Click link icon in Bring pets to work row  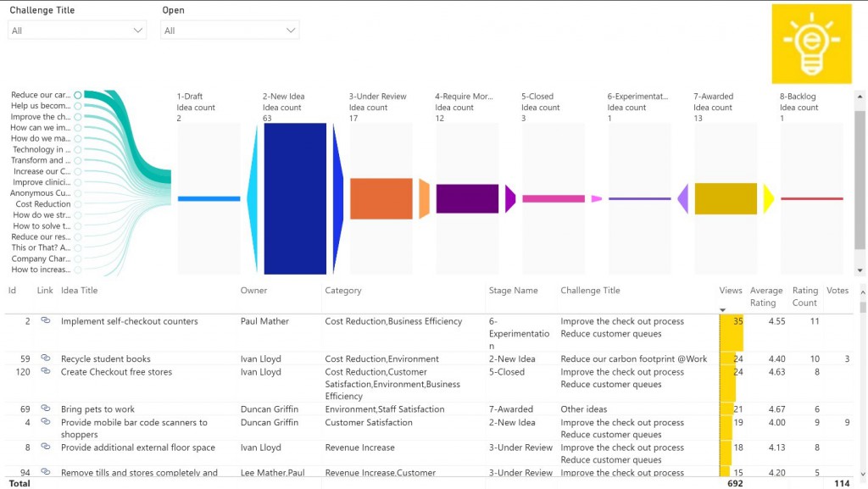click(x=45, y=409)
